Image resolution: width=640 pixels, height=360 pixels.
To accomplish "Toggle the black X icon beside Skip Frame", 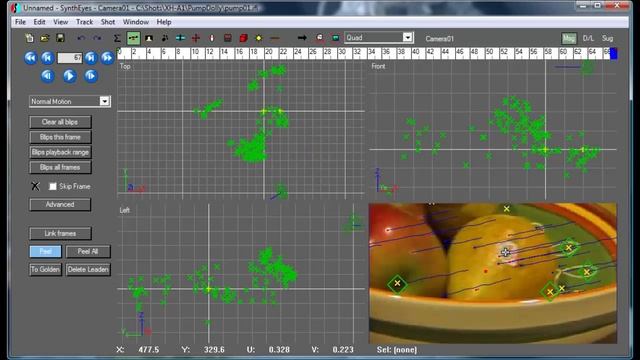I will pos(36,187).
